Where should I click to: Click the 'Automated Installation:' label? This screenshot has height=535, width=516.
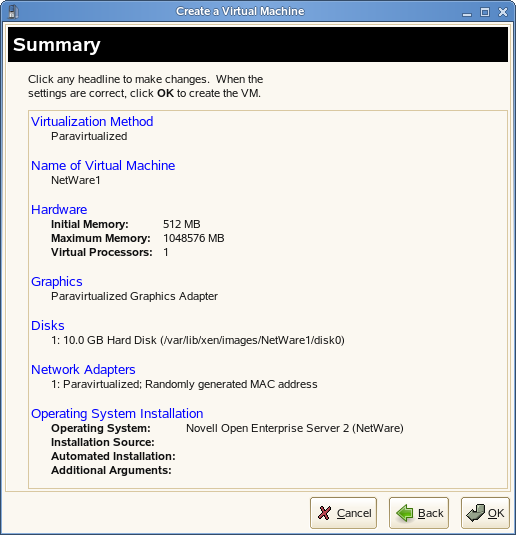(113, 456)
